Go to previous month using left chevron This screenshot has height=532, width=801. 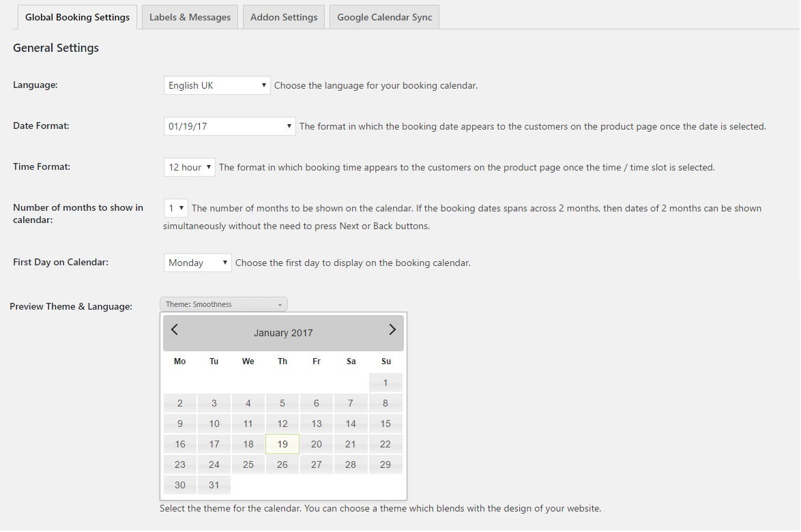175,329
